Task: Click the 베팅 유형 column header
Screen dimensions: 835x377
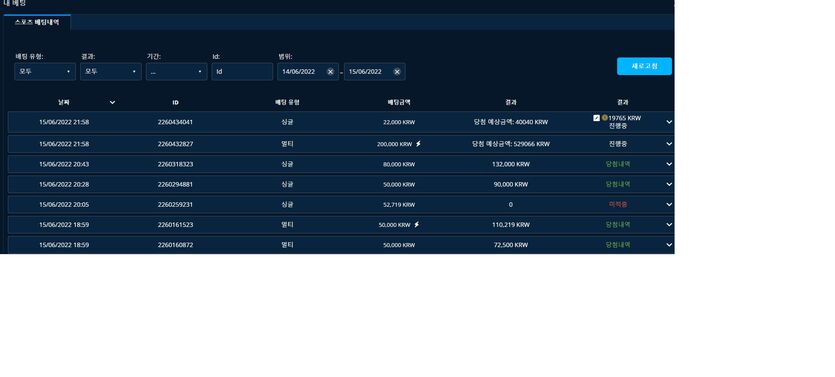Action: pos(287,102)
